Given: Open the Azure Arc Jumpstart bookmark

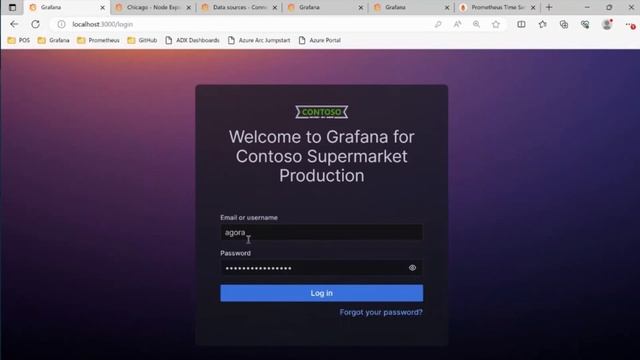Looking at the screenshot, I should (x=259, y=40).
